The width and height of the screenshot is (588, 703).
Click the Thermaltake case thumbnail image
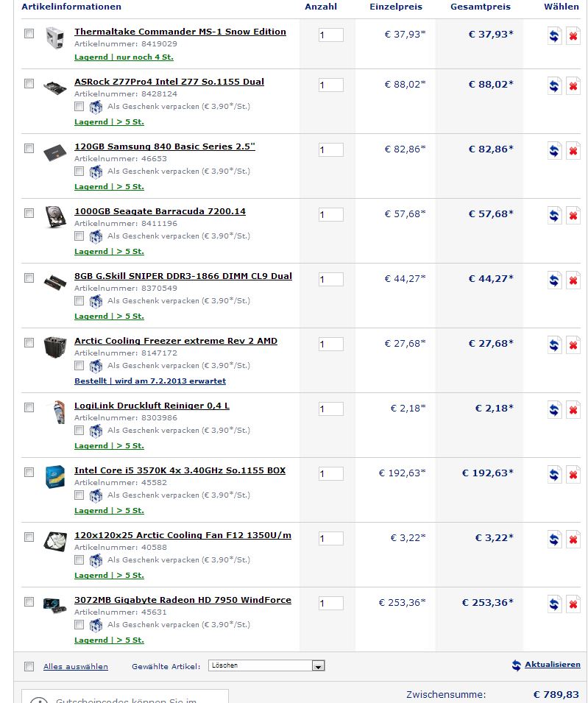coord(55,38)
